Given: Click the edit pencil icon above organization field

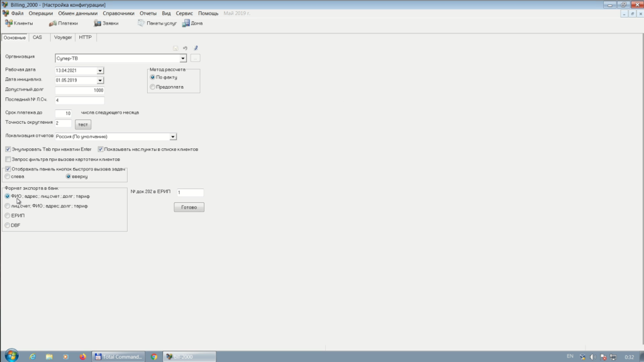Looking at the screenshot, I should click(195, 48).
